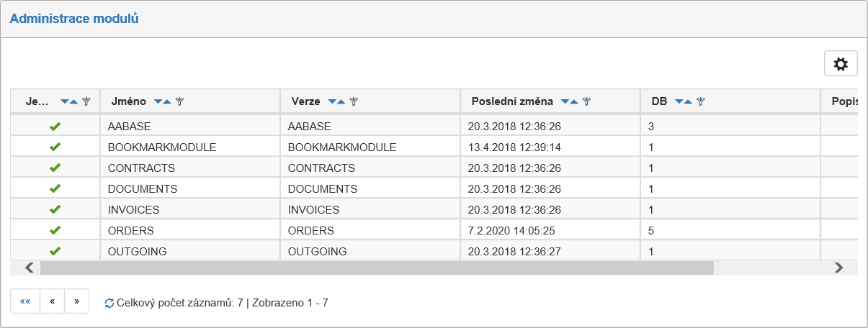This screenshot has height=328, width=868.
Task: Sort the Jméno column using its arrows
Action: click(163, 101)
